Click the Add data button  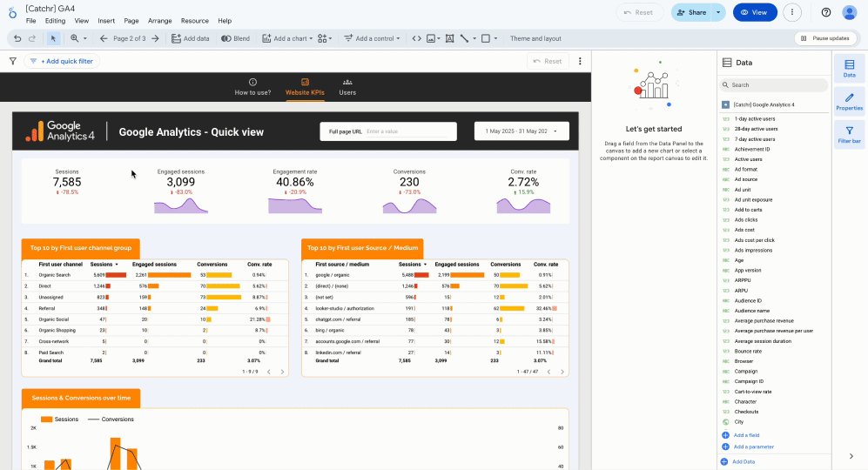click(191, 39)
